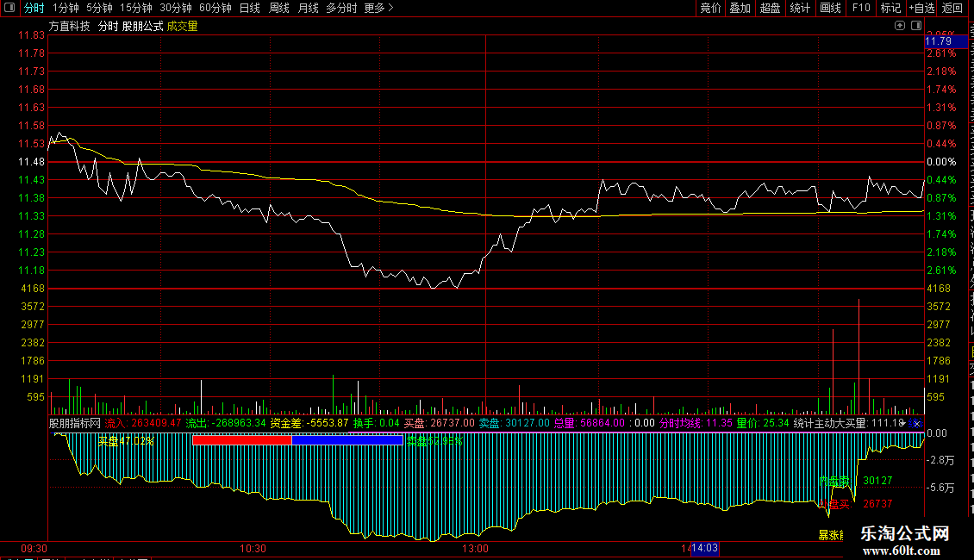
Task: Open the 统计 statistics tool
Action: point(799,8)
